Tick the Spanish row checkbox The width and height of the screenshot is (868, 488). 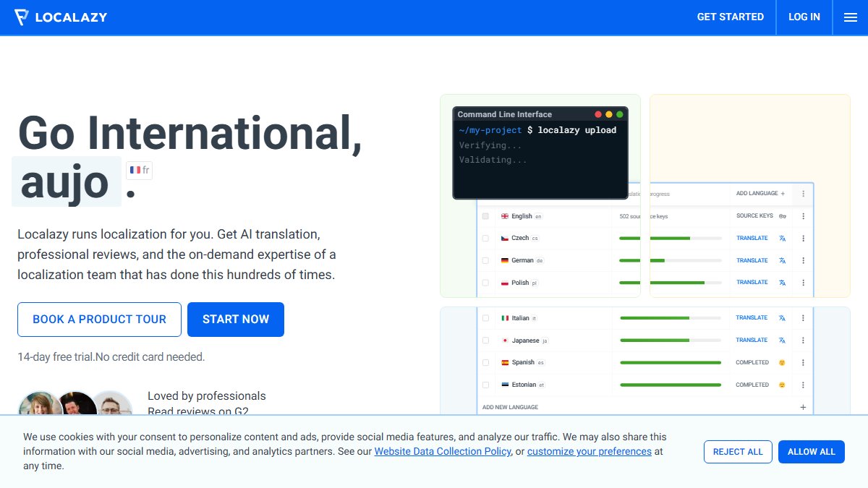point(485,363)
